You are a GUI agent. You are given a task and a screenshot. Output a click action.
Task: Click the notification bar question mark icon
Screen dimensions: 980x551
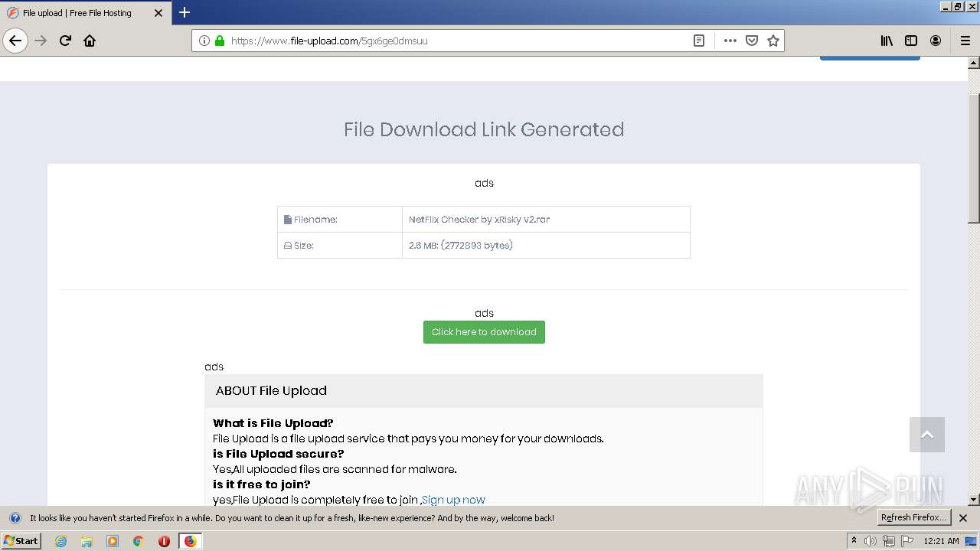tap(15, 518)
